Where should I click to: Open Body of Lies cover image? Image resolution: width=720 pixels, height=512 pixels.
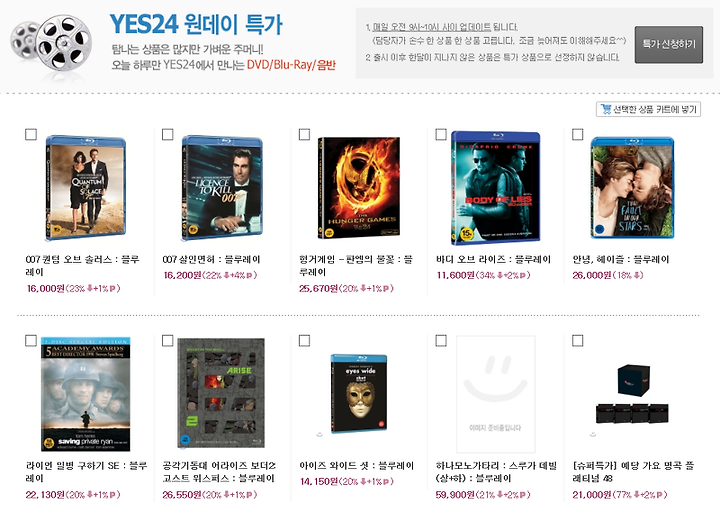tap(496, 188)
